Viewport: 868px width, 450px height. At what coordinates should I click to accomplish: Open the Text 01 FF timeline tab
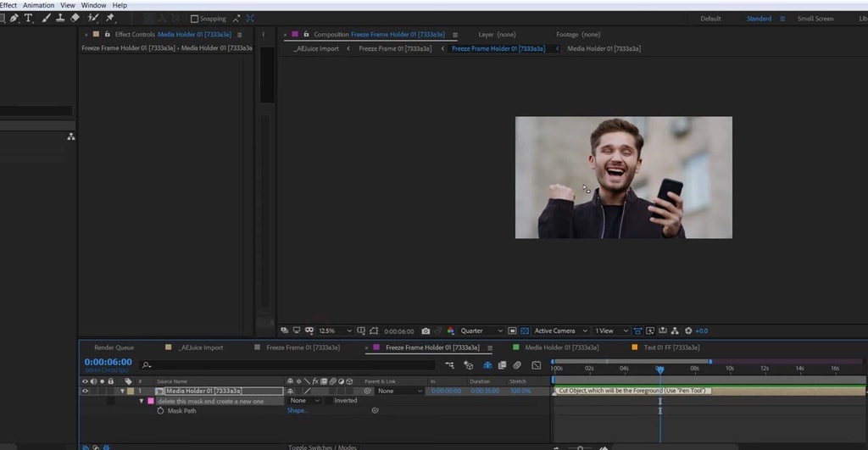coord(671,347)
